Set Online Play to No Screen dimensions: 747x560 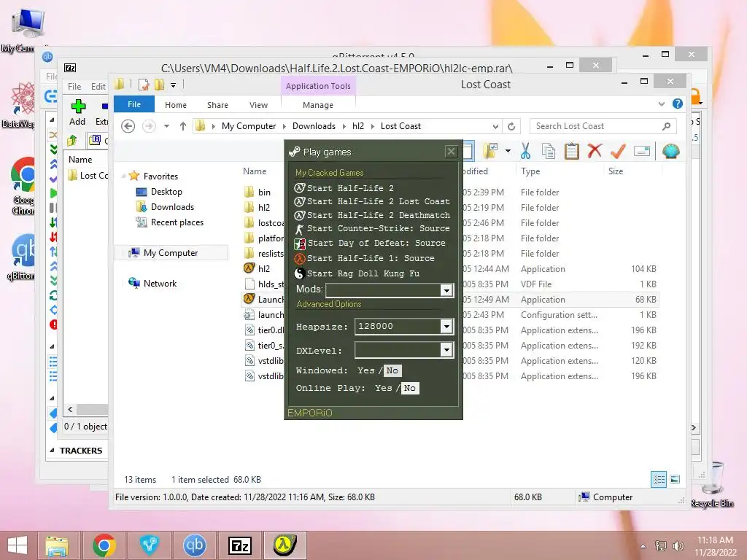pos(410,388)
